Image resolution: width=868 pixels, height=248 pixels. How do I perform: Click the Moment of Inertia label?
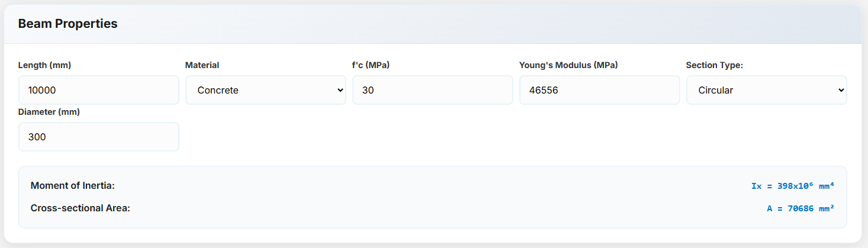point(72,186)
